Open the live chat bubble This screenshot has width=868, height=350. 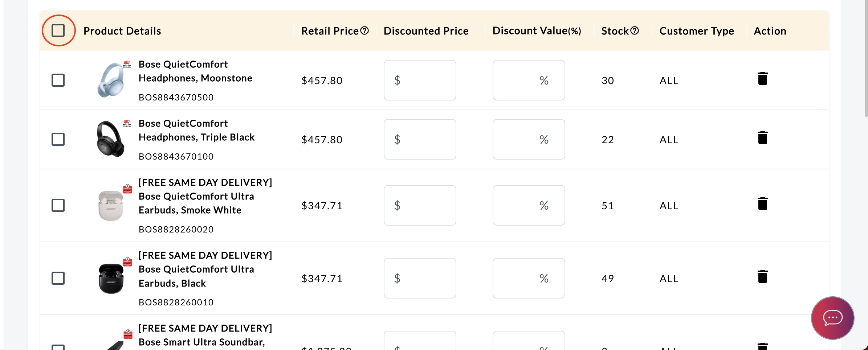point(832,318)
